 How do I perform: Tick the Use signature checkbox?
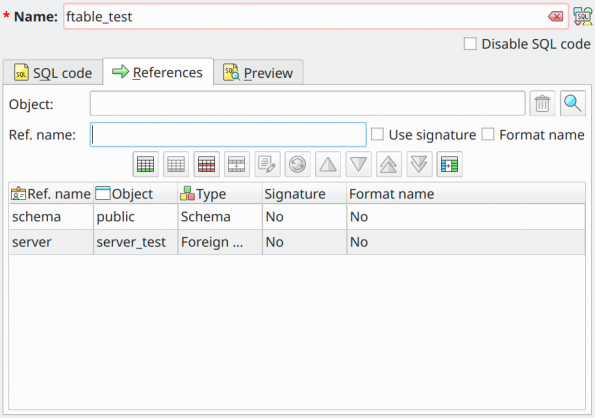pos(377,134)
